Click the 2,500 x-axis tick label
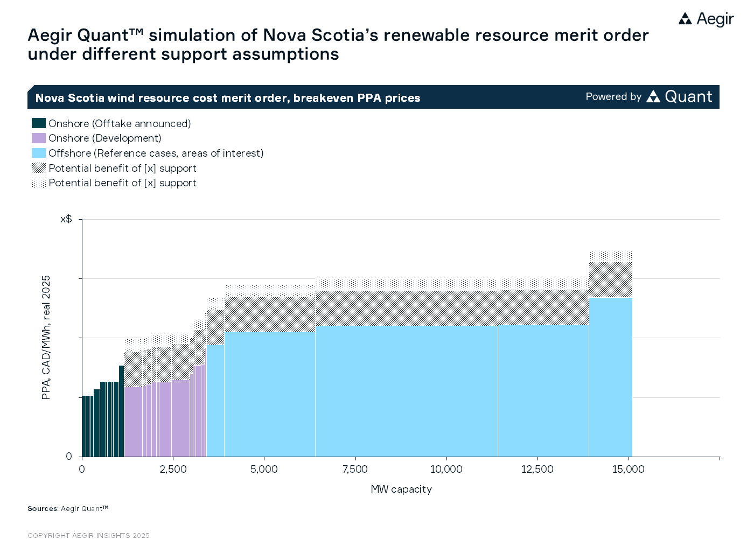 [x=173, y=470]
